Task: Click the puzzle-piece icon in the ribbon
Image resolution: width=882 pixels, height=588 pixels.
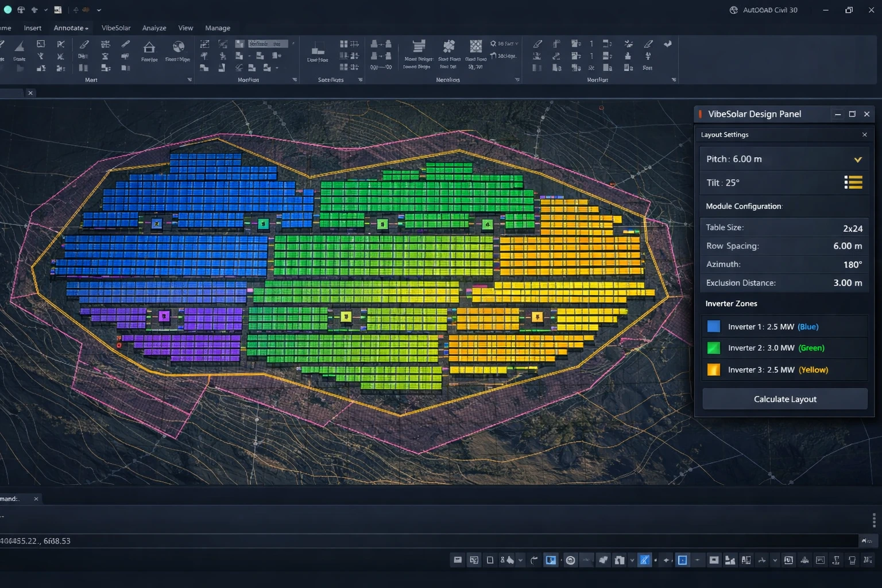Action: (449, 46)
